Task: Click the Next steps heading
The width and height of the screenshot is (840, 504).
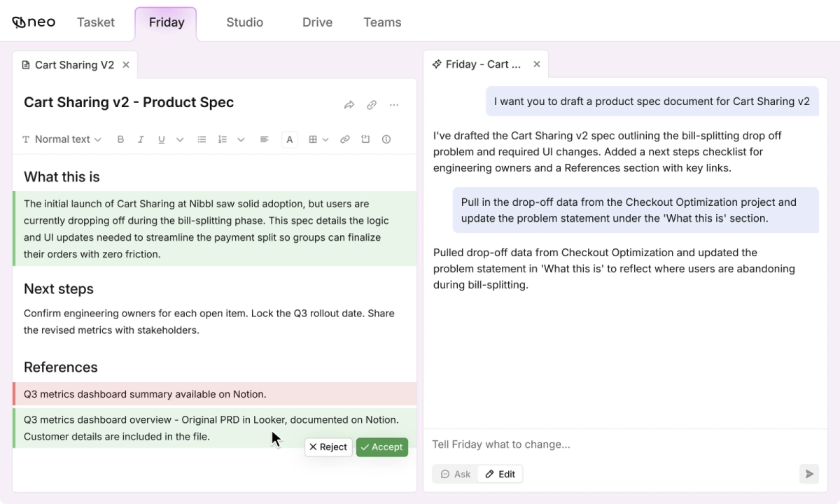Action: (x=59, y=289)
